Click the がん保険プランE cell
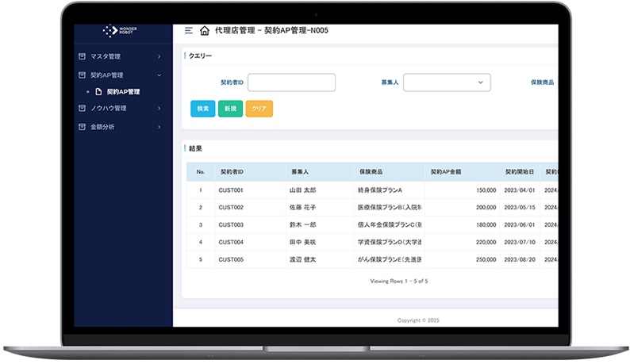This screenshot has height=364, width=630. click(390, 259)
